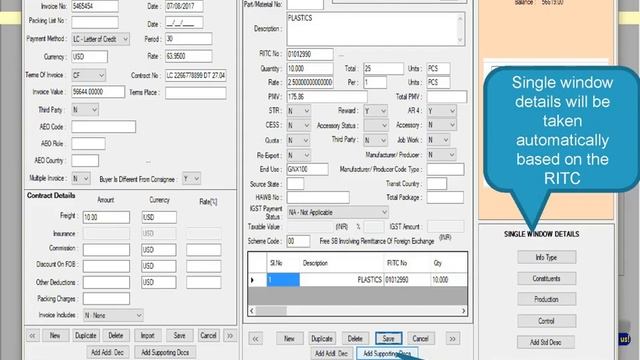Click the Invoice Value field
This screenshot has width=640, height=360.
(98, 92)
